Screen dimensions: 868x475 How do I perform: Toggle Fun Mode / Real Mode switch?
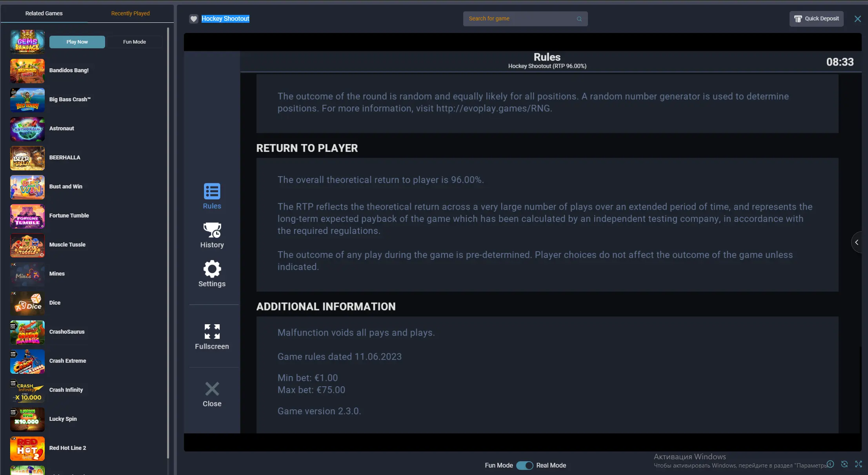[524, 465]
